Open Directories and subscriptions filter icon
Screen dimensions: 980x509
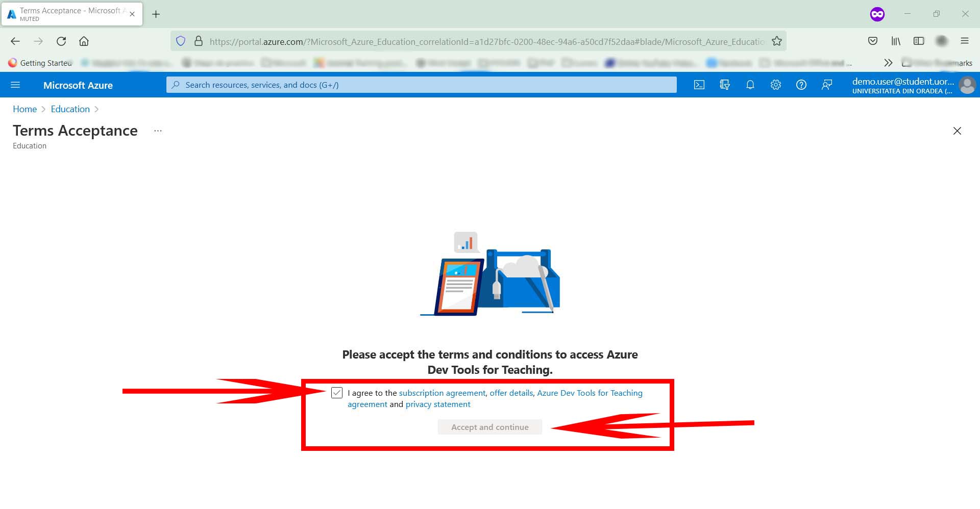pyautogui.click(x=725, y=85)
